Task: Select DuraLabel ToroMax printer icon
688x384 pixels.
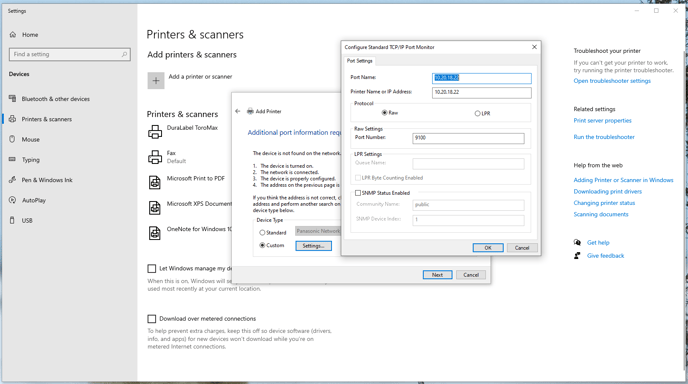Action: pos(155,132)
